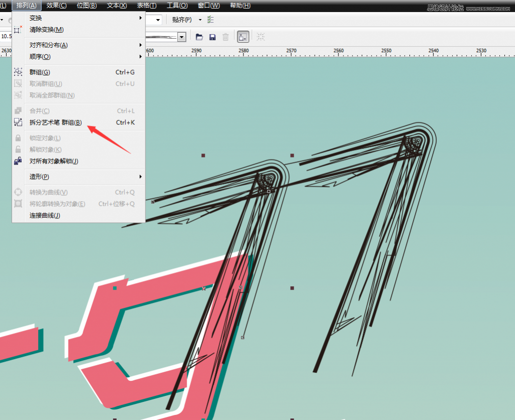
Task: Open the 帮助(H) menu
Action: tap(240, 6)
